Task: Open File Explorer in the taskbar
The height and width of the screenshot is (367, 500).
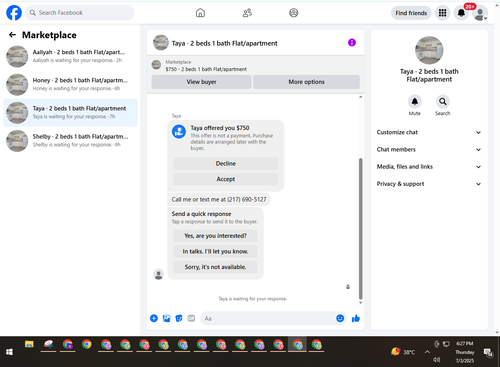Action: (29, 344)
